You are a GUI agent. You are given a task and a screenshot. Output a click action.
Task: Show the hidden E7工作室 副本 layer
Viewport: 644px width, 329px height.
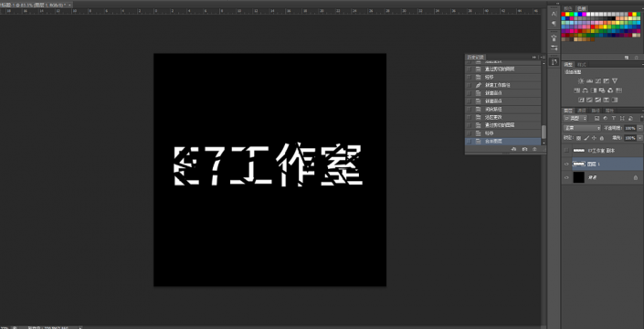(x=566, y=151)
